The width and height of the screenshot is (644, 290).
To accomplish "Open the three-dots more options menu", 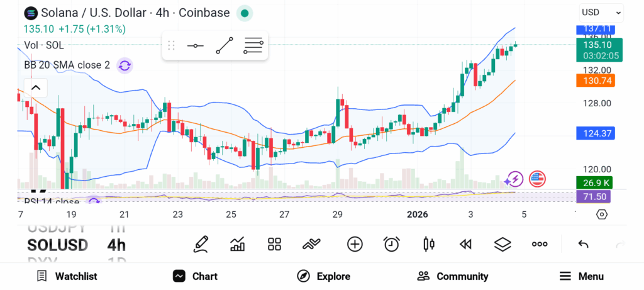I will [540, 244].
